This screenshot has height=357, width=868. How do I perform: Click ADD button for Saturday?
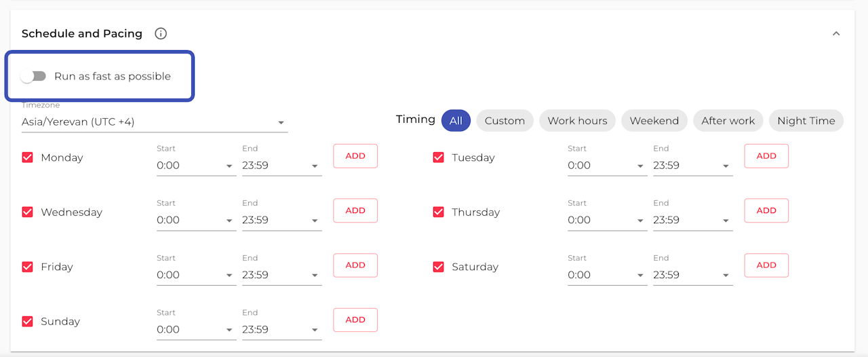tap(766, 265)
